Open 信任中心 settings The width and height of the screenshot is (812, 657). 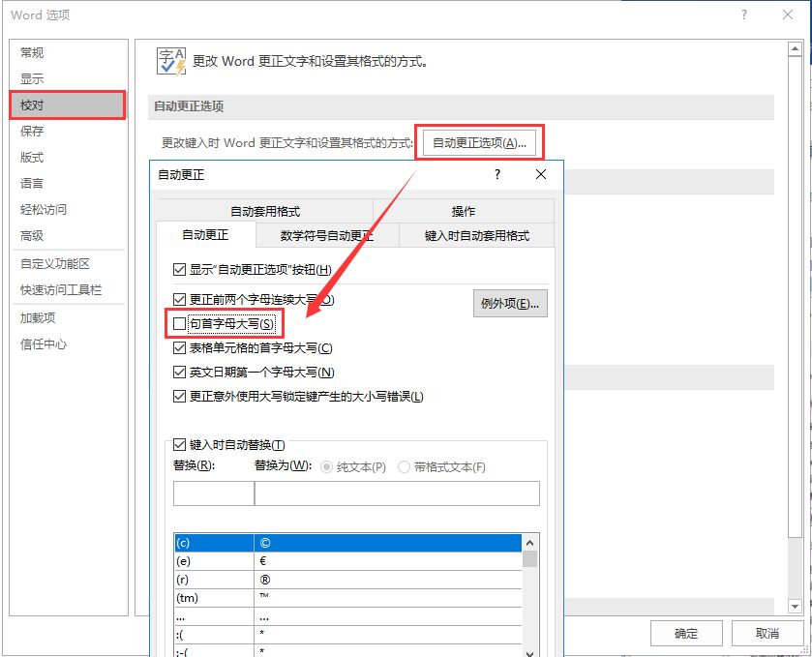pos(44,344)
